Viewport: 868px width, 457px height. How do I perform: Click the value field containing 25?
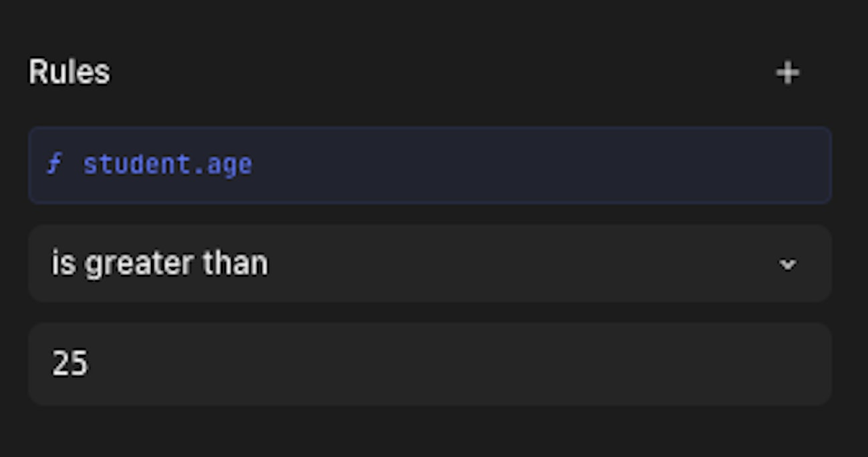pos(429,364)
